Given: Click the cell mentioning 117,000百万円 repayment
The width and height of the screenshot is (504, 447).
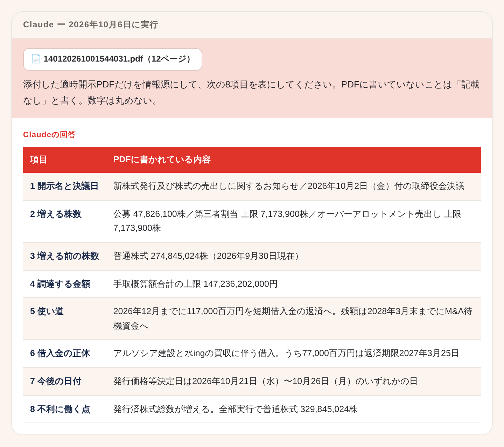Looking at the screenshot, I should 293,319.
